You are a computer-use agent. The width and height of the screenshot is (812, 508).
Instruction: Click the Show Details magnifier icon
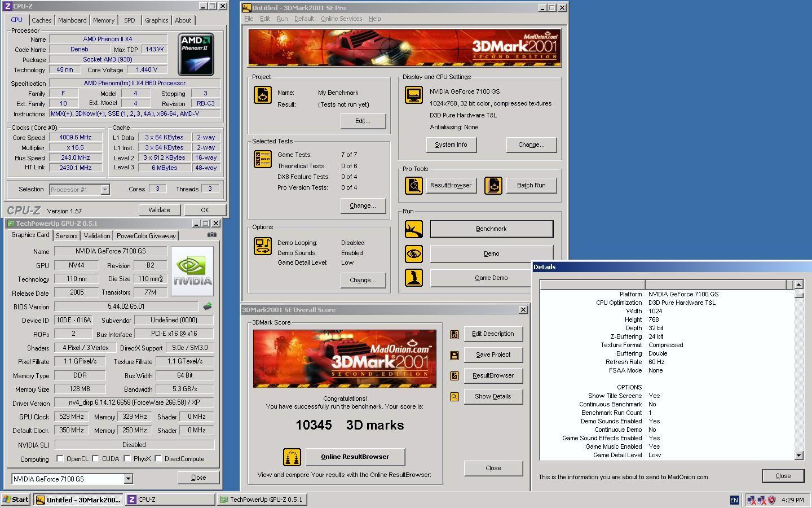tap(454, 397)
